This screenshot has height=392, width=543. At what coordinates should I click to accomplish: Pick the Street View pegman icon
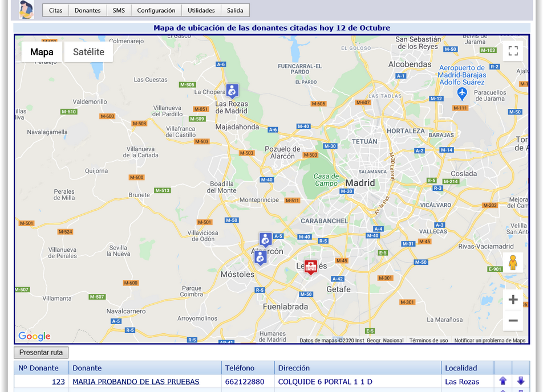pos(513,263)
